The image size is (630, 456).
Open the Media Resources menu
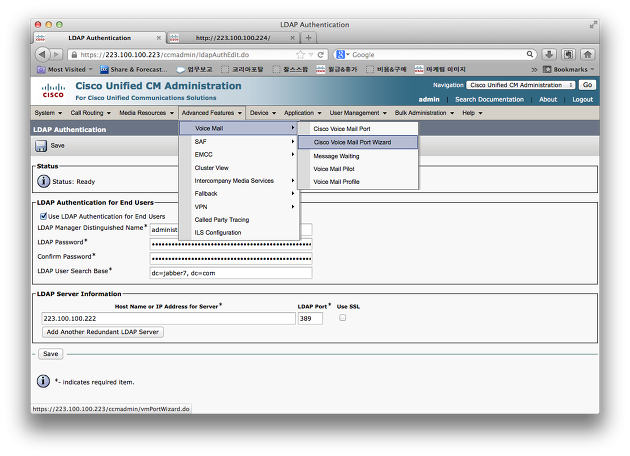click(146, 113)
